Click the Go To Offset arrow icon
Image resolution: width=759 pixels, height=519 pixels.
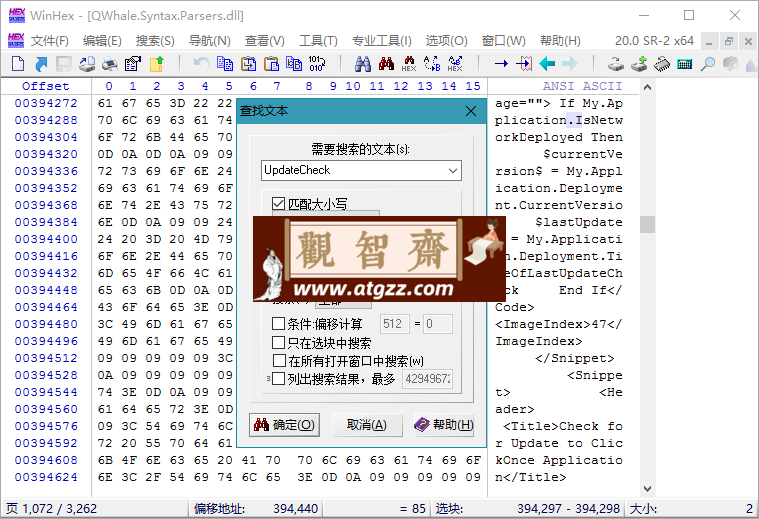click(x=501, y=63)
